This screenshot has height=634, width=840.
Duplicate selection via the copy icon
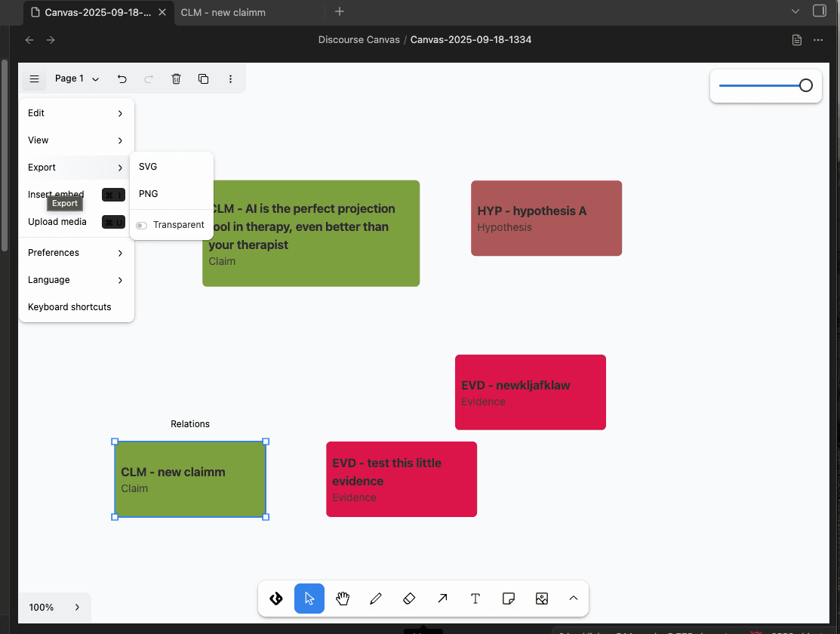coord(203,78)
